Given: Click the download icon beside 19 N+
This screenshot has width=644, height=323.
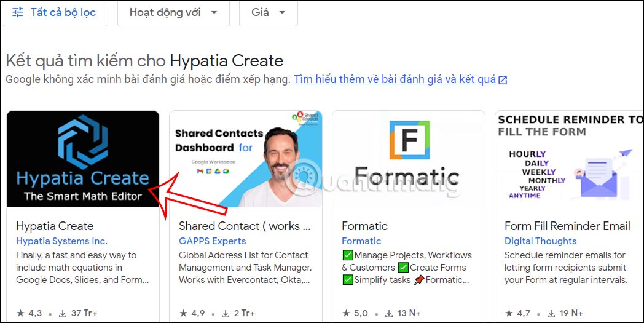Looking at the screenshot, I should (x=551, y=314).
